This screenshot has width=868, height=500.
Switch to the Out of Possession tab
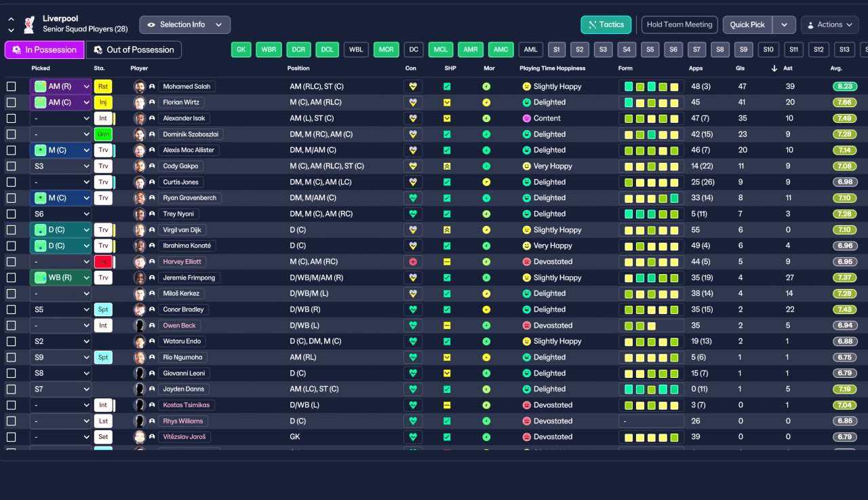pos(134,50)
